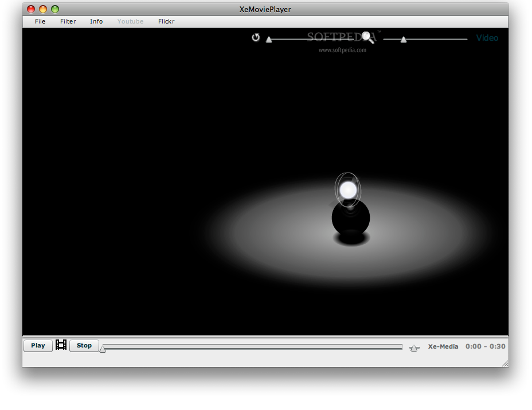
Task: Click the glowing orb in video
Action: pos(348,190)
